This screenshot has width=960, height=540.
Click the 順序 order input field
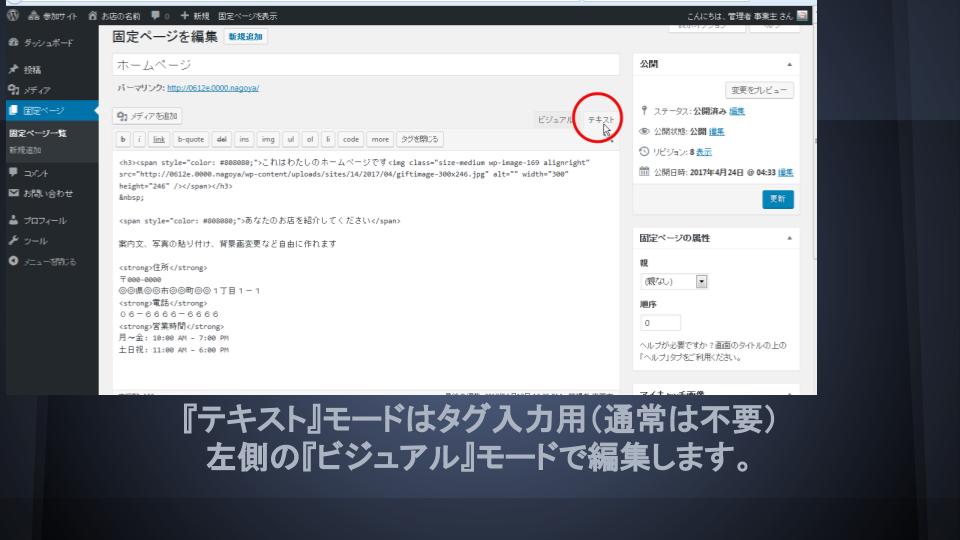(x=660, y=324)
